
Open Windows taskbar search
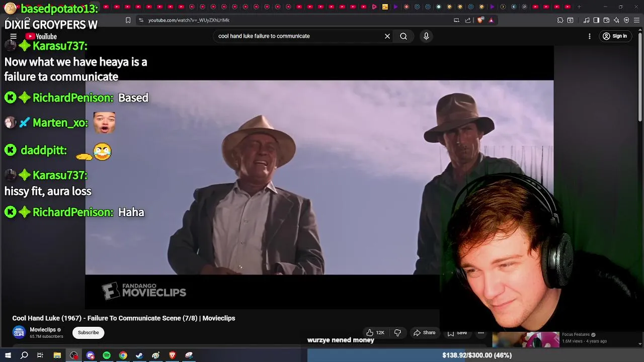pos(24,355)
